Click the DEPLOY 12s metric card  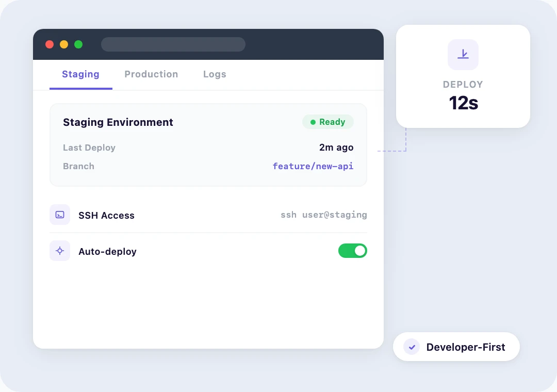[463, 76]
